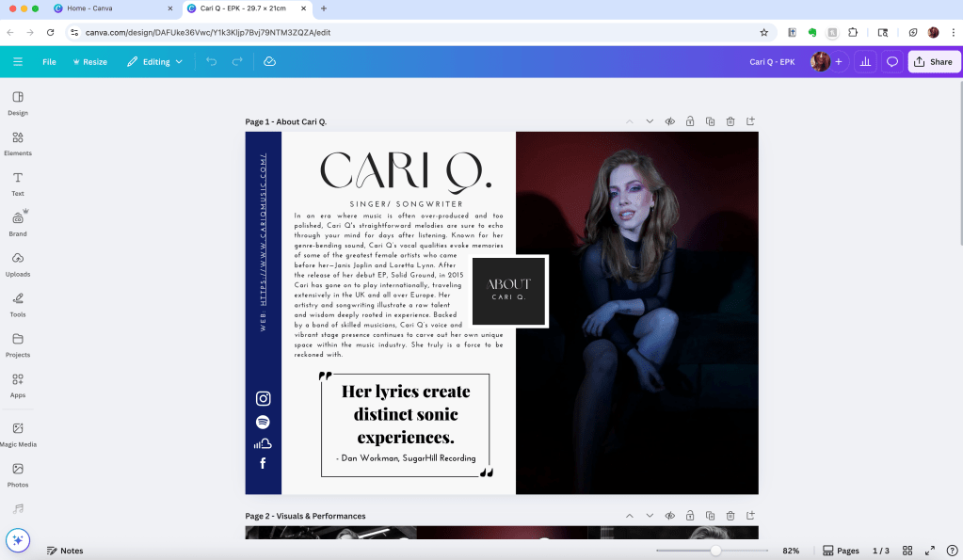Open the Brand kit panel

pos(17,223)
